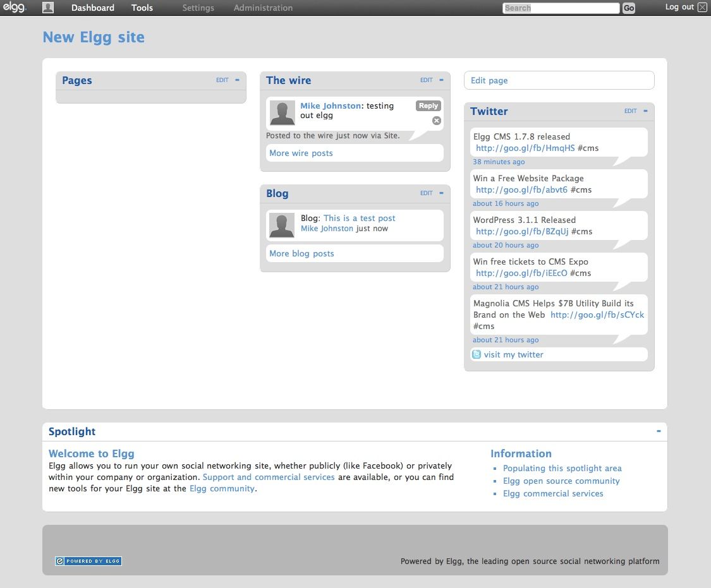
Task: Open 'Populating this spotlight area' link
Action: click(x=562, y=469)
